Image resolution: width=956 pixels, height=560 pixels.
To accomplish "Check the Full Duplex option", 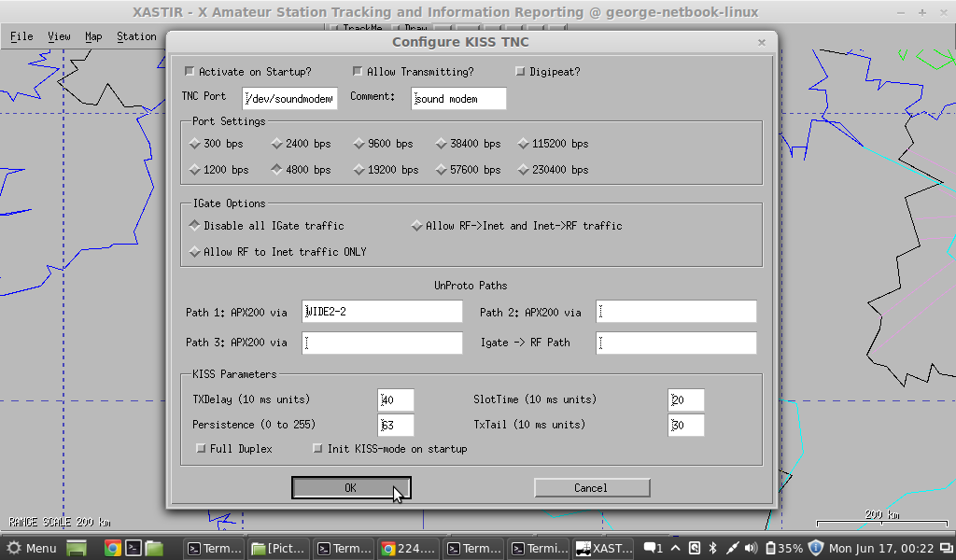I will [x=201, y=449].
